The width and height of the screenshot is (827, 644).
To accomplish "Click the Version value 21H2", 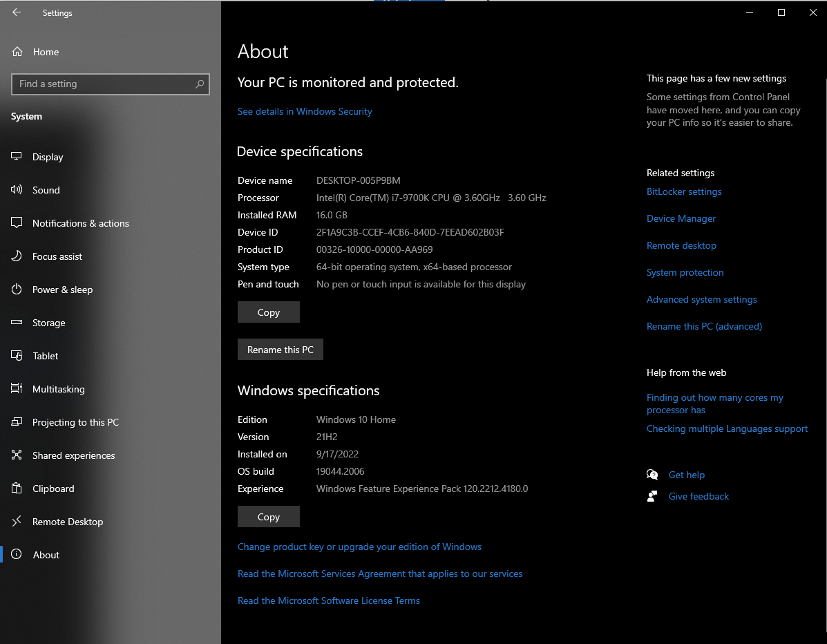I will [x=327, y=437].
